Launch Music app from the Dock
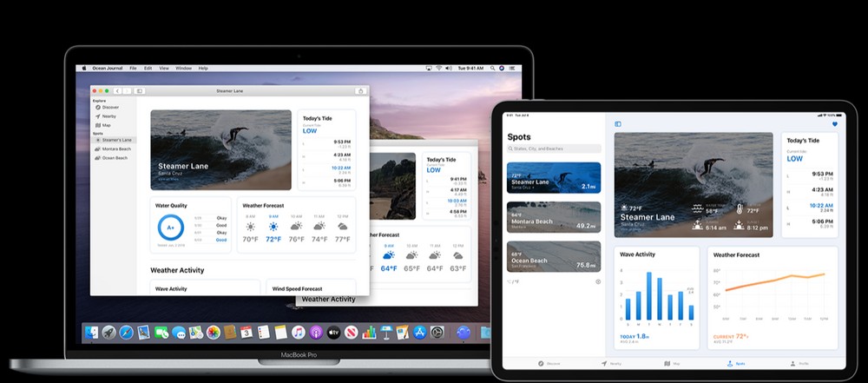868x383 pixels. click(x=299, y=333)
